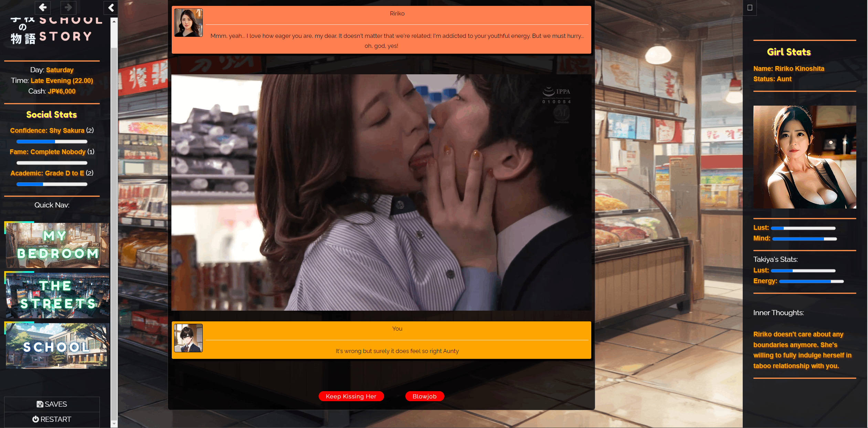The width and height of the screenshot is (868, 428).
Task: Click Takiya's Energy bar
Action: pyautogui.click(x=811, y=281)
